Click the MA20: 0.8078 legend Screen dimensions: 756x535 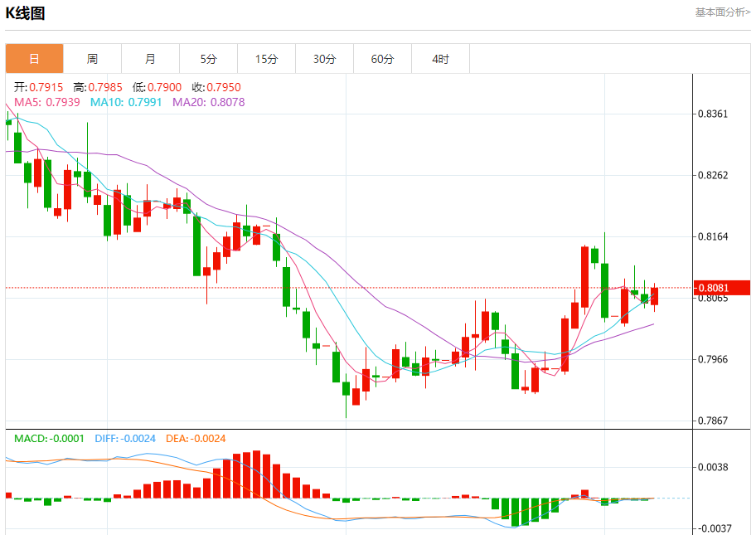(x=209, y=102)
